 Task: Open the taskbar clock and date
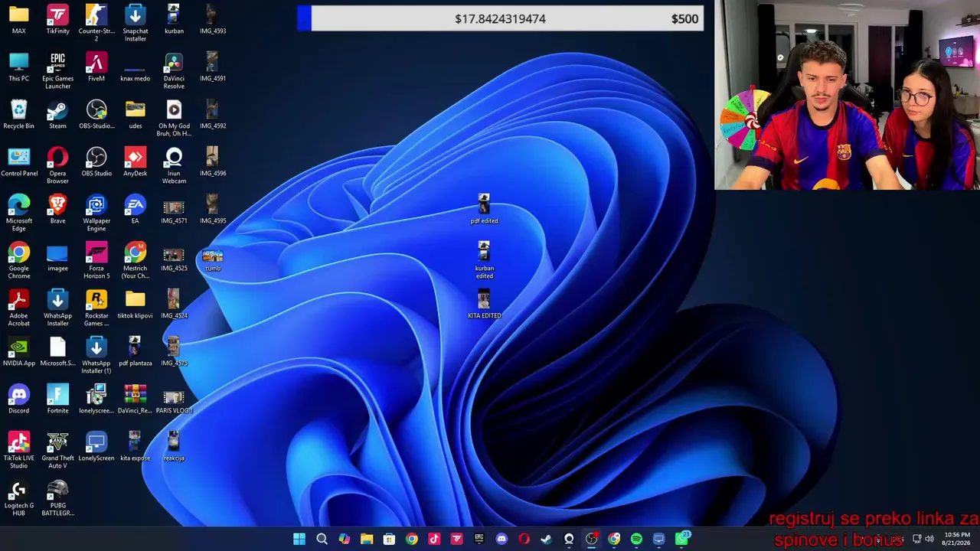click(957, 539)
